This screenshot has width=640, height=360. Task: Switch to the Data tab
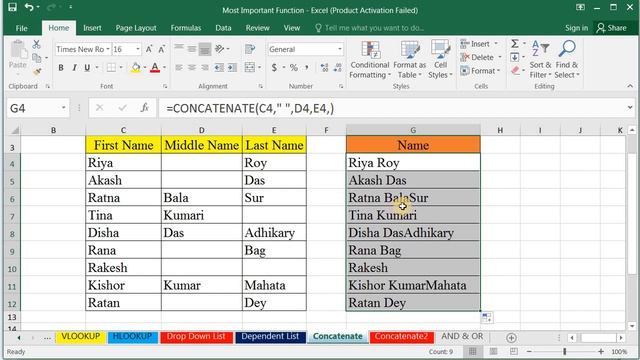click(223, 28)
